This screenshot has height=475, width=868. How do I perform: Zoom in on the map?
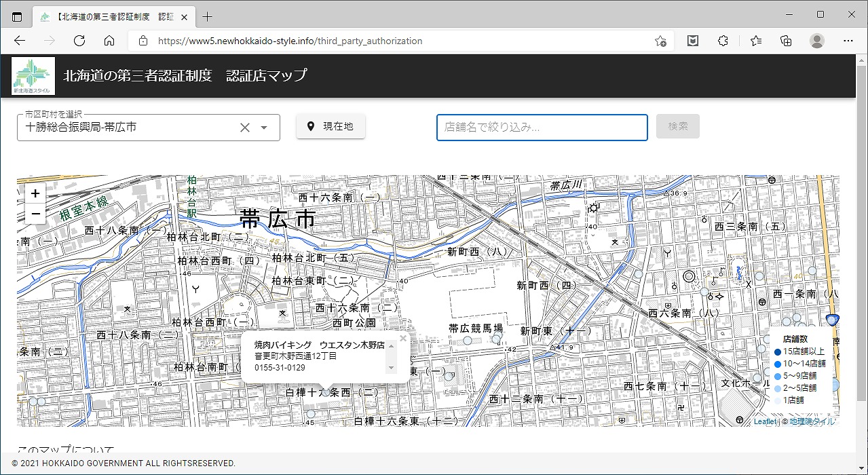pyautogui.click(x=35, y=193)
